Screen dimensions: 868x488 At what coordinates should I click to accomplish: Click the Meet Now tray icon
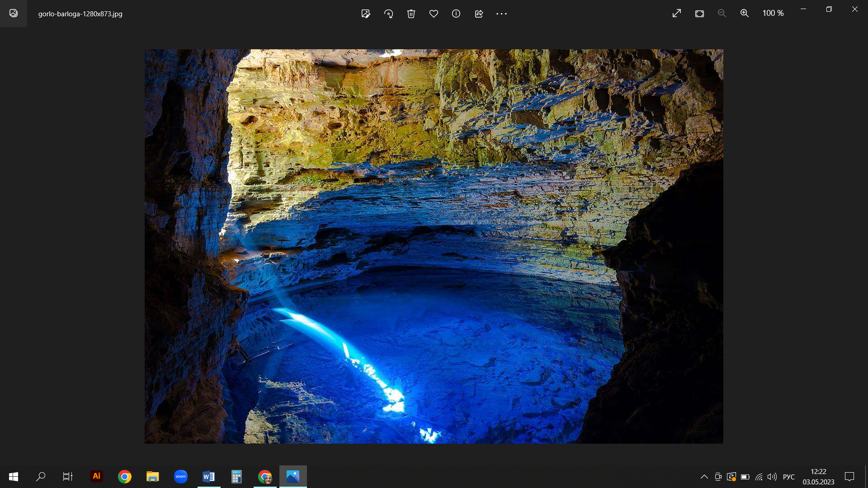click(x=718, y=477)
